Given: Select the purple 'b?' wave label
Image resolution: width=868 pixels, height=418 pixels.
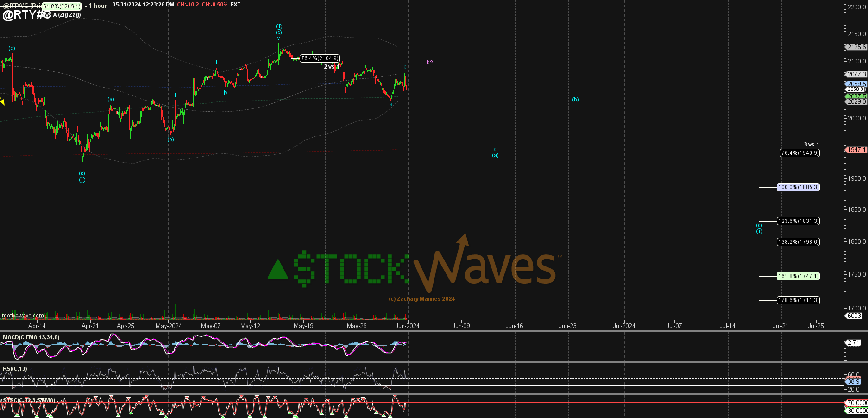Looking at the screenshot, I should click(430, 63).
